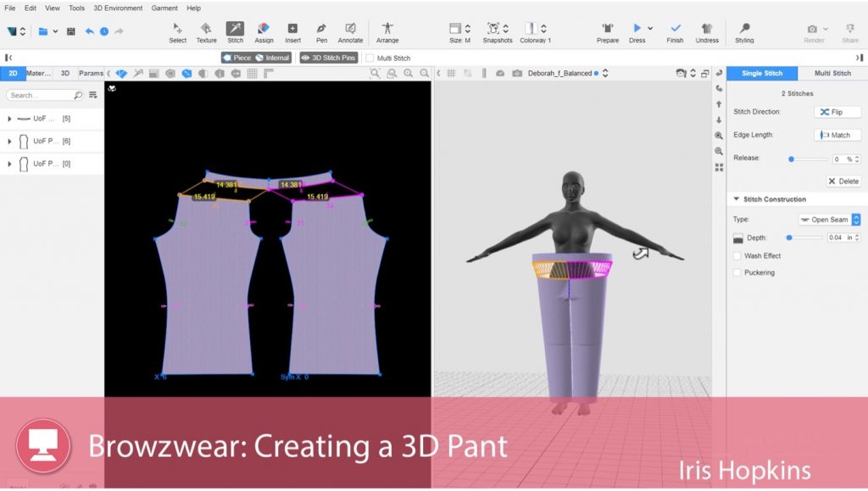Select the Texture tool
The height and width of the screenshot is (491, 868).
coord(206,30)
